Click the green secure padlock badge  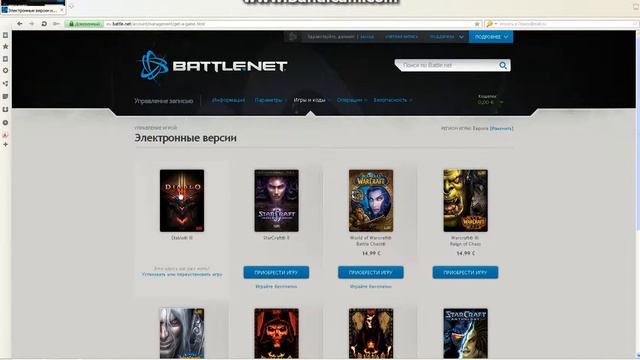tap(84, 24)
